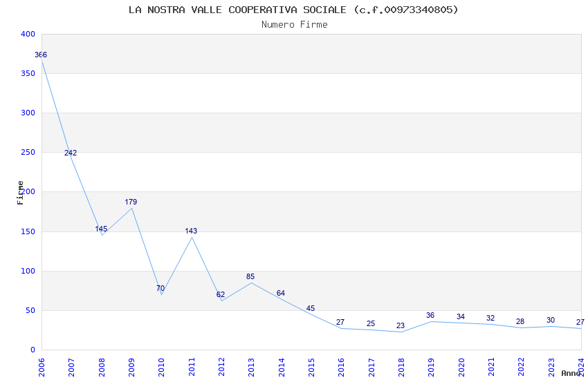Click the x-axis year 2020
The image size is (588, 380).
461,368
